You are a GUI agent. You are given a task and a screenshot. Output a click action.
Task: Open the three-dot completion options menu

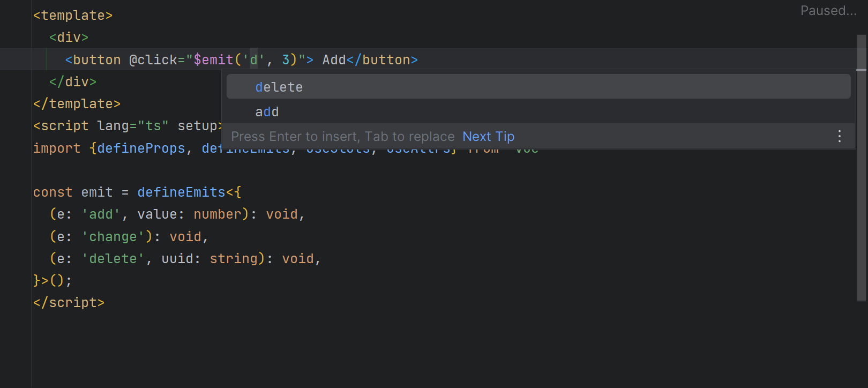(839, 137)
